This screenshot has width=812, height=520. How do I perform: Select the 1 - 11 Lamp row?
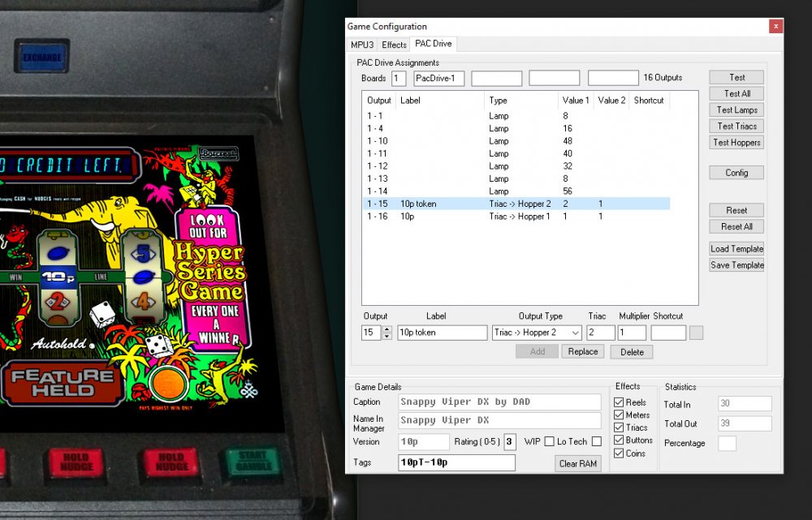tap(516, 153)
